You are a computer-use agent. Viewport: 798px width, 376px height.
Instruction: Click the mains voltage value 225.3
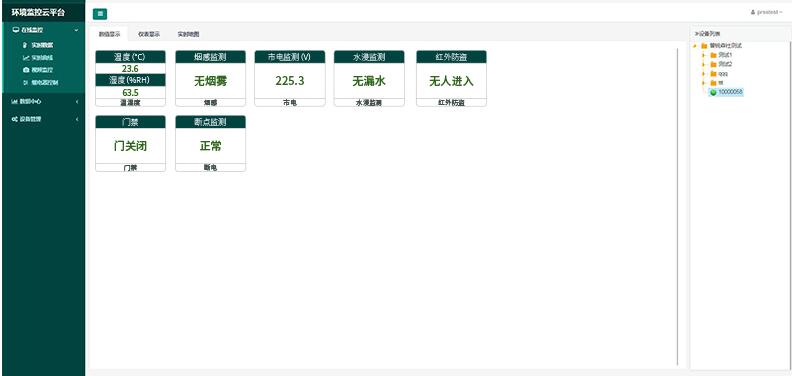coord(290,81)
